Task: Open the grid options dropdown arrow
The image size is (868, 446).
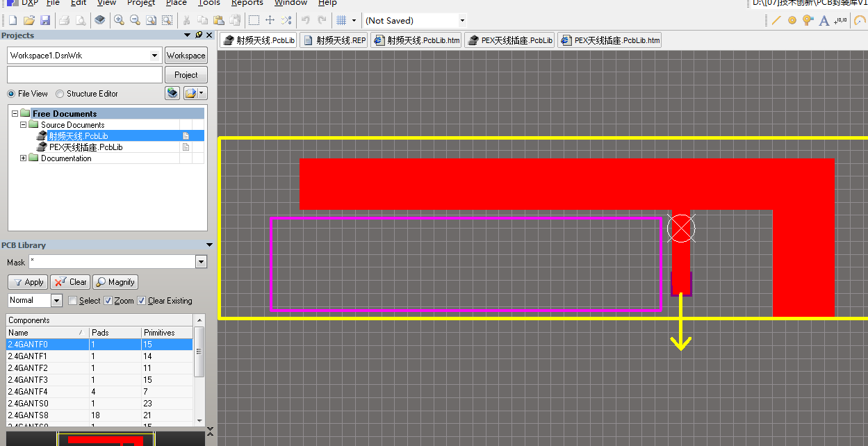Action: tap(354, 20)
